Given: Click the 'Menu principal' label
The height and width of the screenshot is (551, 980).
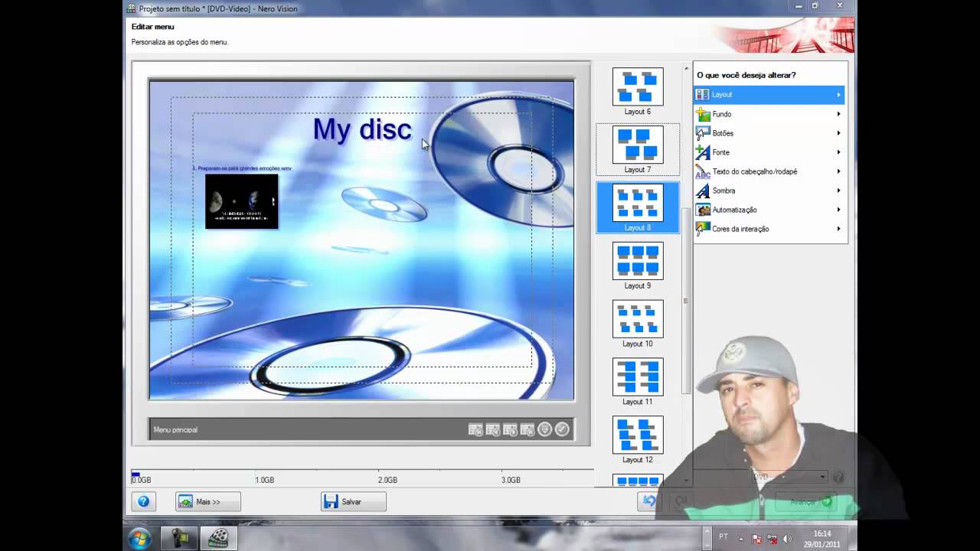Looking at the screenshot, I should pyautogui.click(x=175, y=430).
